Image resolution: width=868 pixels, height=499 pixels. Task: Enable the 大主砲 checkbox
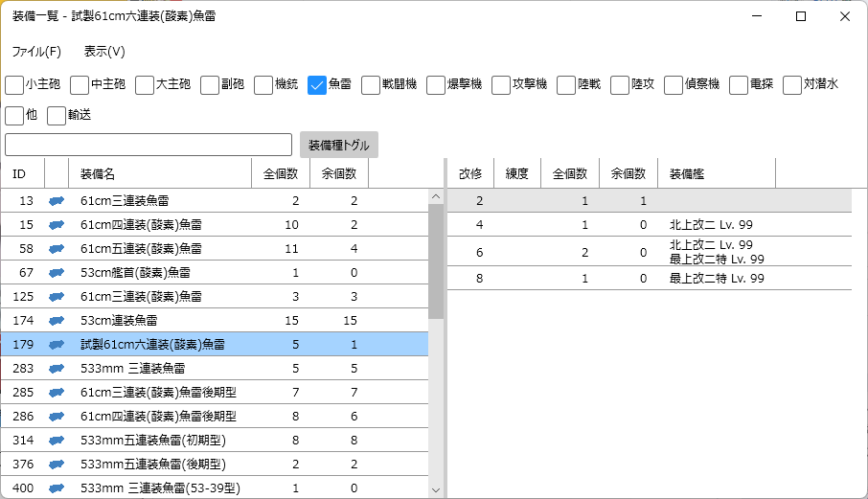(x=145, y=84)
